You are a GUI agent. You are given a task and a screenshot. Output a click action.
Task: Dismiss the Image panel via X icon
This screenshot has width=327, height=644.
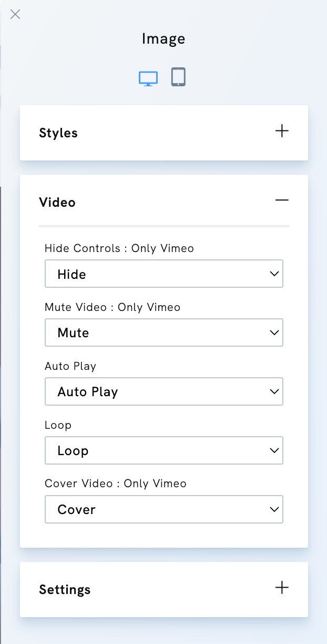15,14
